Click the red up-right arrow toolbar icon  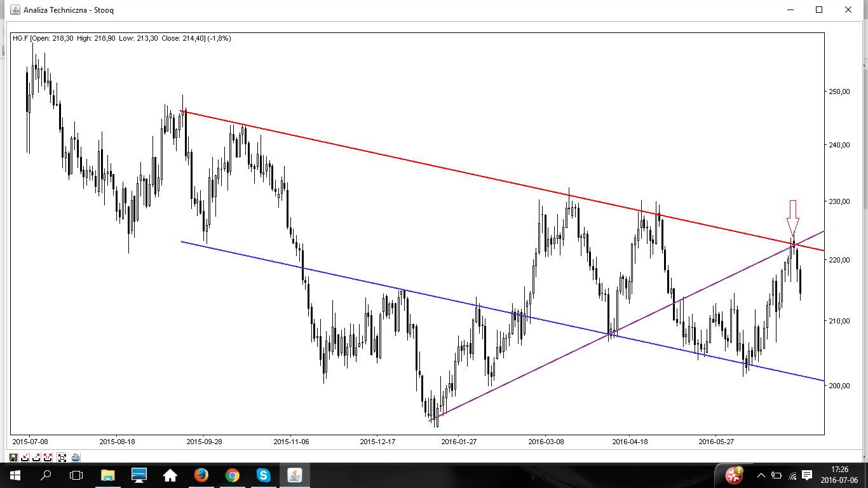pyautogui.click(x=36, y=457)
